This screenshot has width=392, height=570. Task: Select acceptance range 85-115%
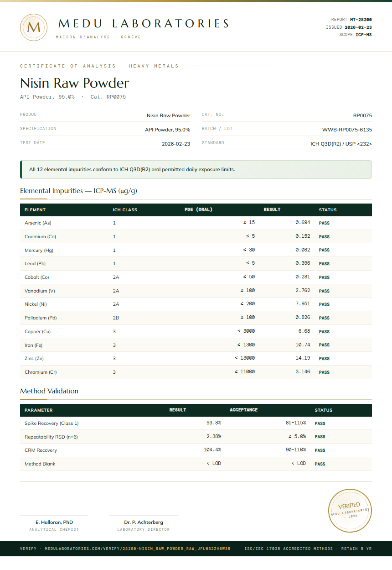296,423
